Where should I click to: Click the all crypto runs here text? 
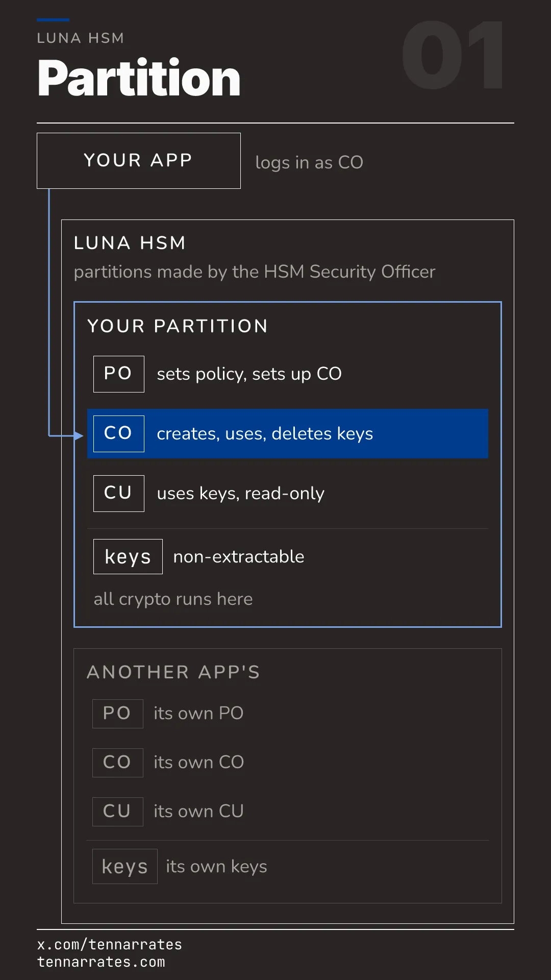click(x=173, y=599)
